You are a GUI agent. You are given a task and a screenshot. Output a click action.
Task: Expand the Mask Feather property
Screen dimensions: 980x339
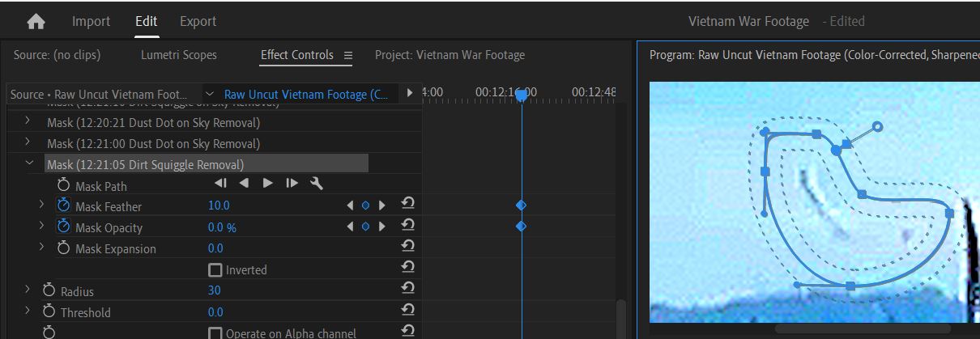click(41, 206)
